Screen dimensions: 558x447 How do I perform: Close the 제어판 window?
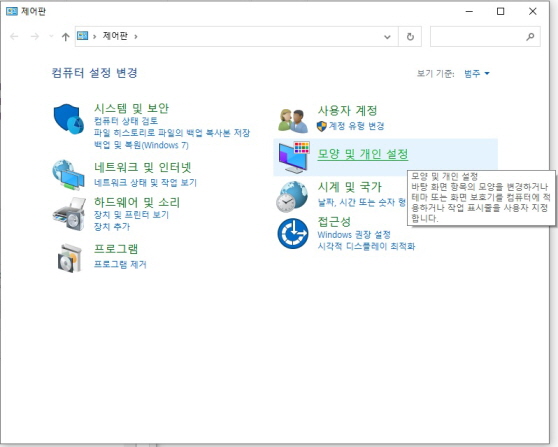click(x=532, y=11)
